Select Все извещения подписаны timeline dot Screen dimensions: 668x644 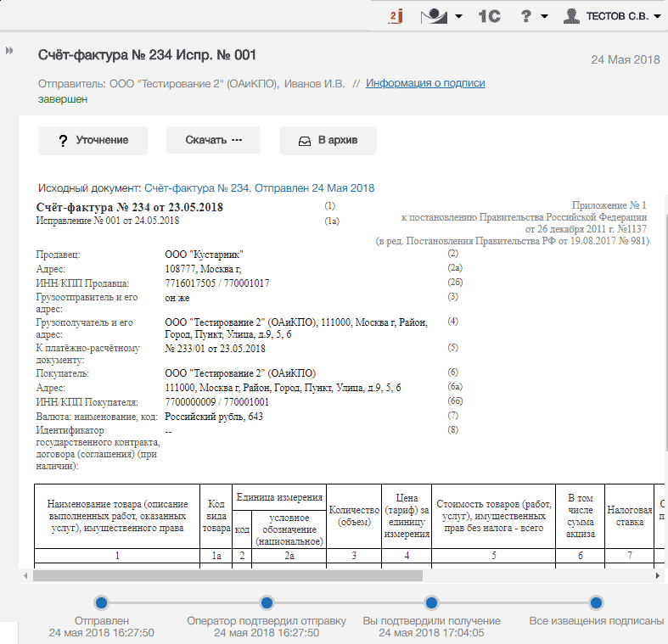(596, 602)
